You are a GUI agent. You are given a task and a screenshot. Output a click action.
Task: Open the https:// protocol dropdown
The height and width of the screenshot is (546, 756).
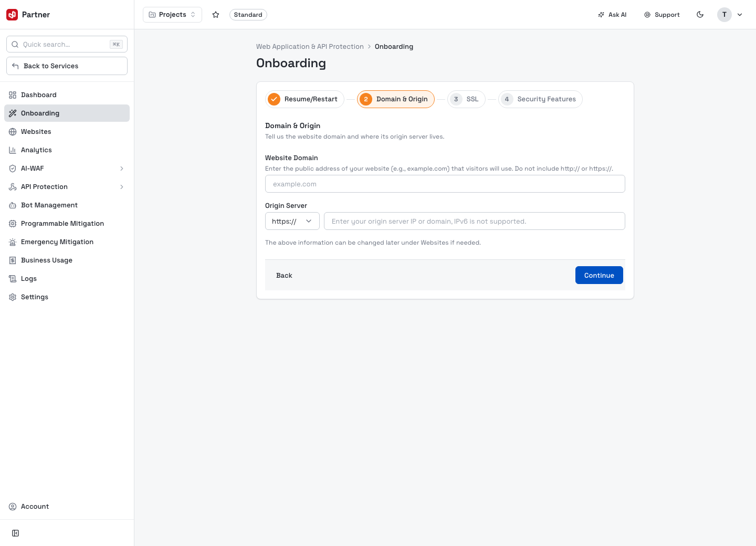(x=292, y=221)
